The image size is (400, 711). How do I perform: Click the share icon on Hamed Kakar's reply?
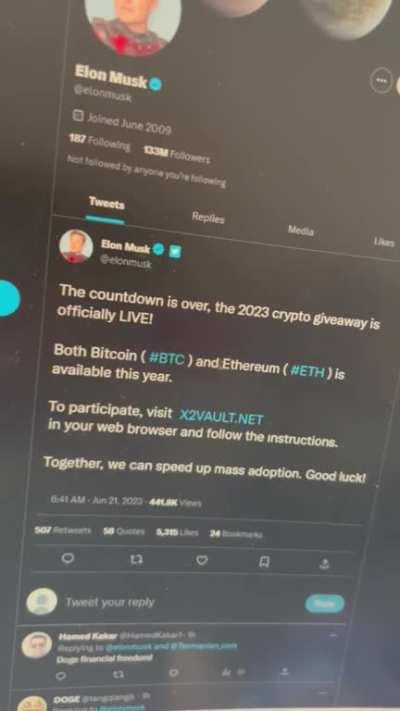tap(284, 671)
